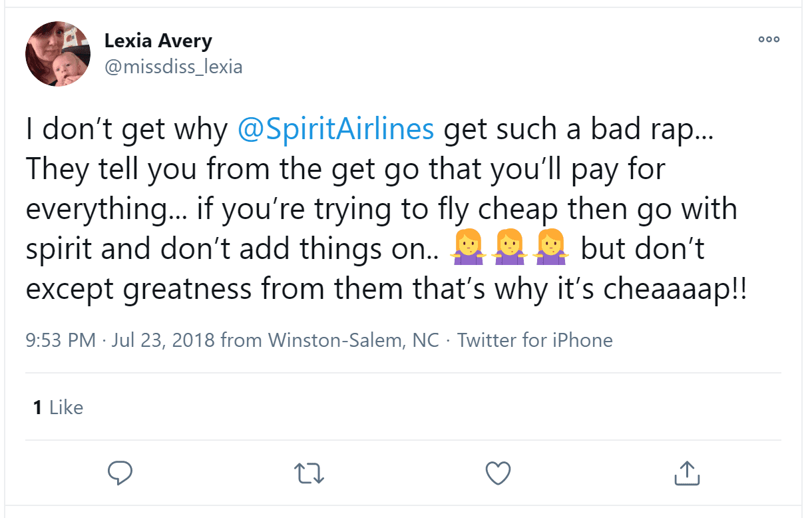Follow the @SpiritAirlines mention link
Screen dimensions: 812x518
(x=336, y=130)
